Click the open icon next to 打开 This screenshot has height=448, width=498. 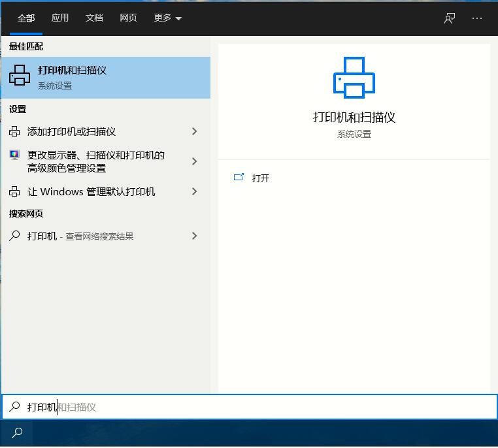click(x=239, y=178)
